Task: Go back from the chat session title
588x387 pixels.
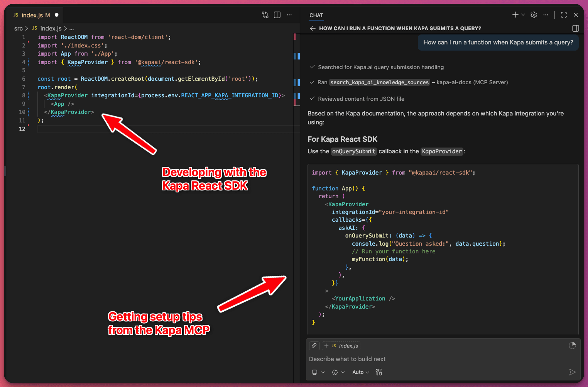Action: [313, 28]
